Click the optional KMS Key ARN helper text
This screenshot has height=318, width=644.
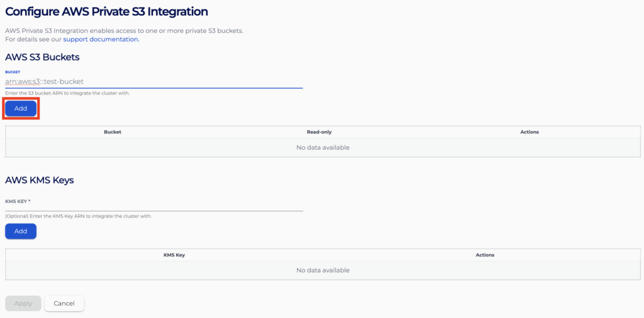[x=79, y=216]
